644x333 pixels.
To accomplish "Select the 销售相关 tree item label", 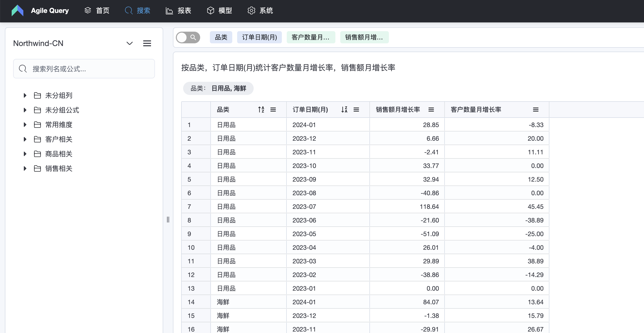I will coord(59,168).
